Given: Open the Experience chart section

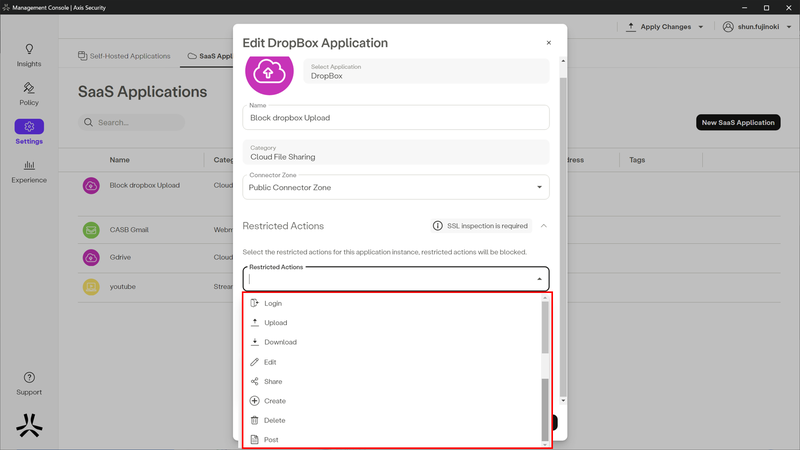Looking at the screenshot, I should pos(29,171).
